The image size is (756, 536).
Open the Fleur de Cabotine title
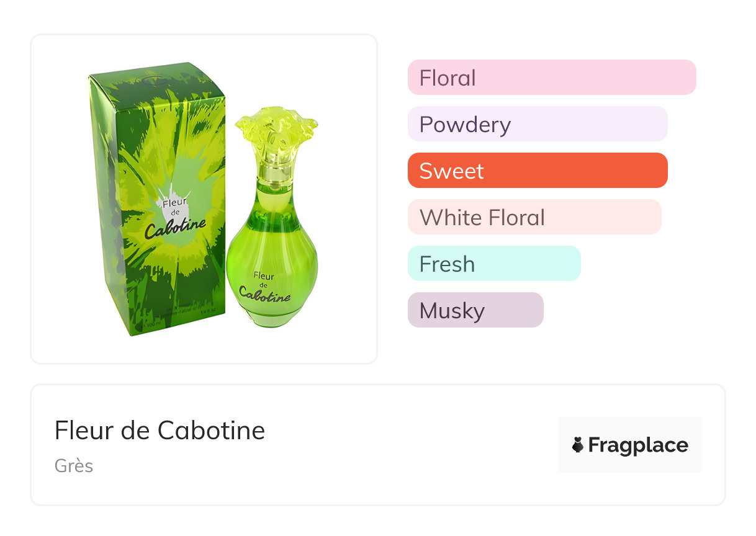pos(160,430)
